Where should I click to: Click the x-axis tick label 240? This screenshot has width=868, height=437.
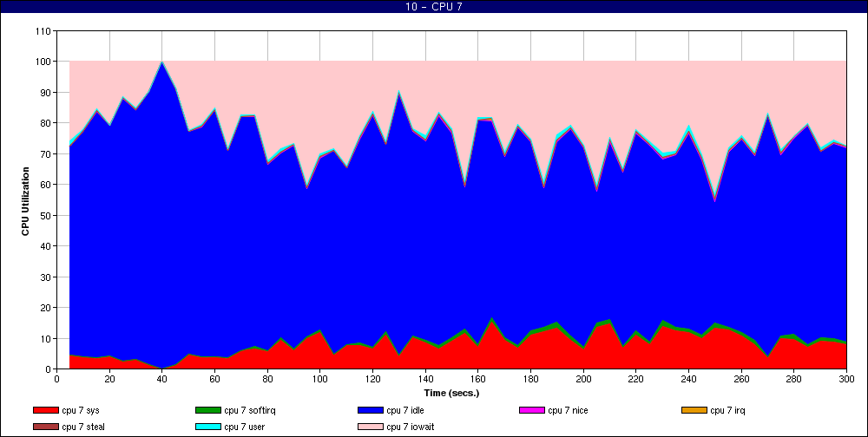tap(688, 379)
